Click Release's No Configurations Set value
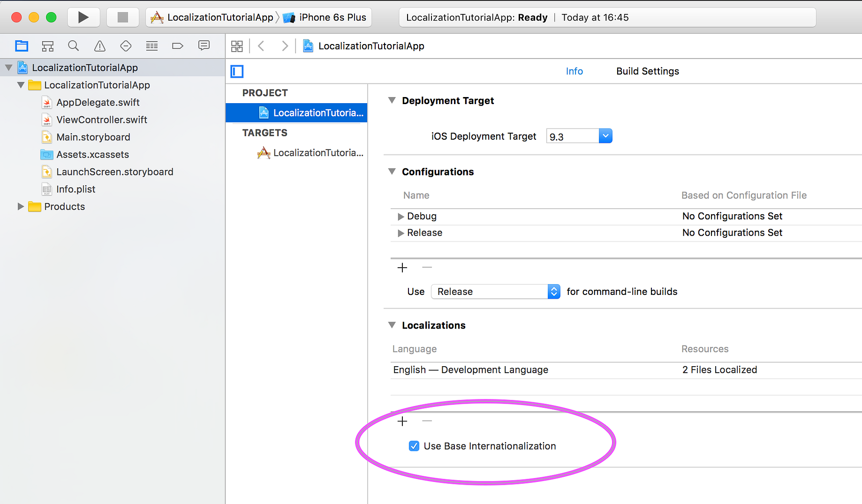This screenshot has width=862, height=504. click(x=732, y=233)
